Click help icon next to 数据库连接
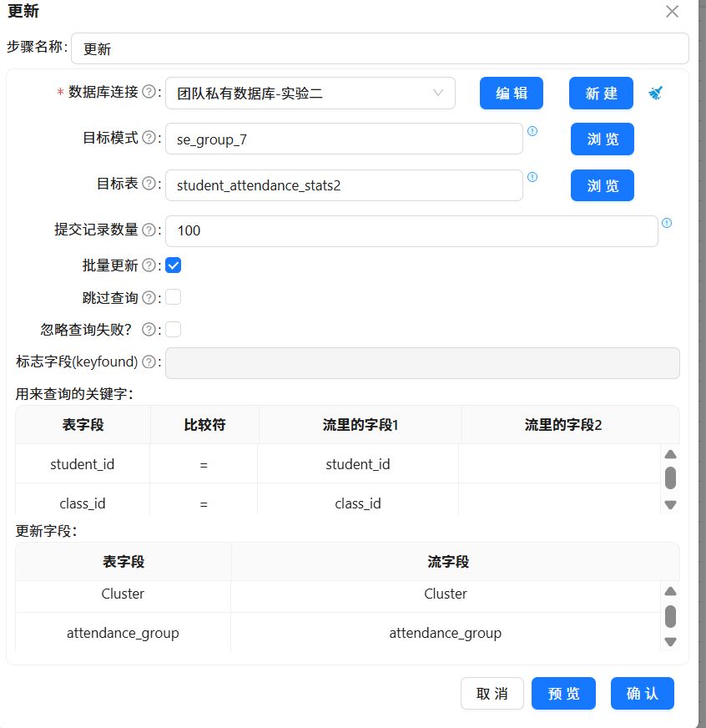 click(149, 92)
